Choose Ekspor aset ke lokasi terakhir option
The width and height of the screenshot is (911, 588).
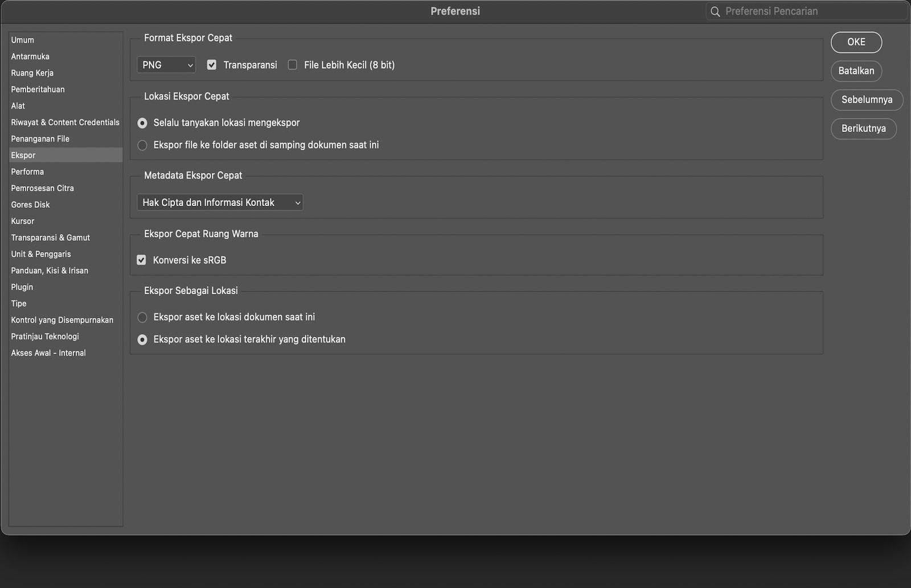[142, 339]
